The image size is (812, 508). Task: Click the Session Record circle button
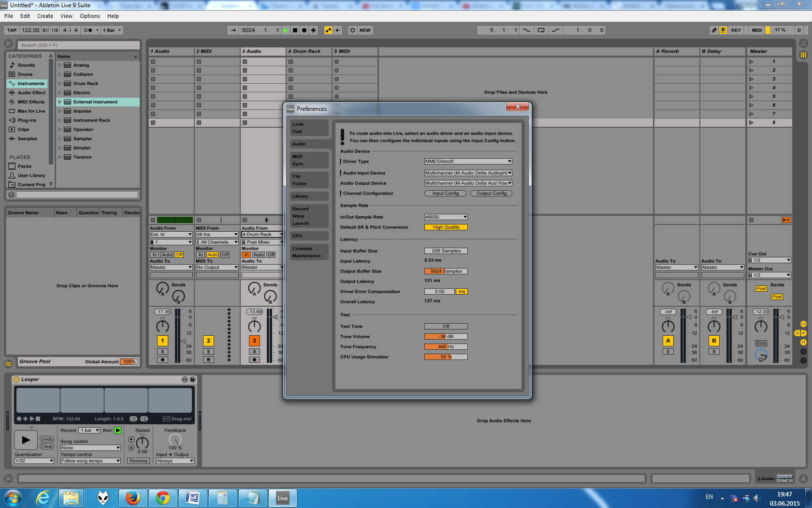point(353,30)
